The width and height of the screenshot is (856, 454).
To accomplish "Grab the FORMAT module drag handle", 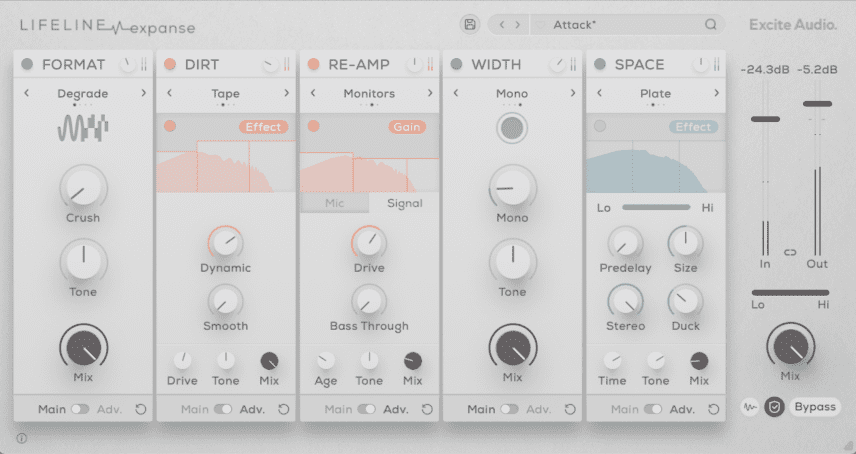I will click(144, 64).
